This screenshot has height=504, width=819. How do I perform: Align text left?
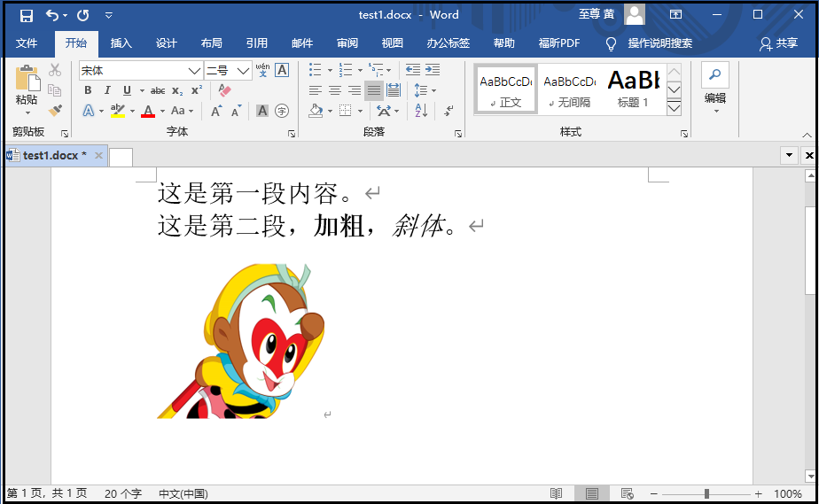click(315, 90)
